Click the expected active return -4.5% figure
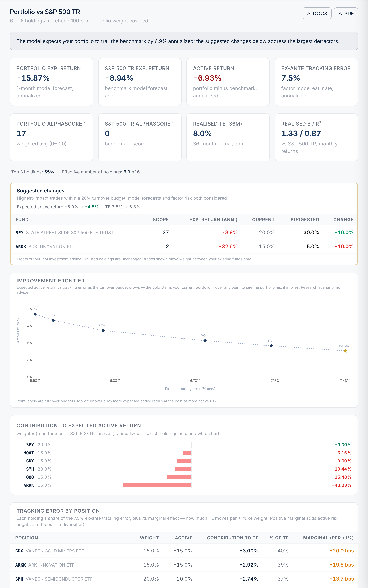The height and width of the screenshot is (588, 368). pos(92,207)
